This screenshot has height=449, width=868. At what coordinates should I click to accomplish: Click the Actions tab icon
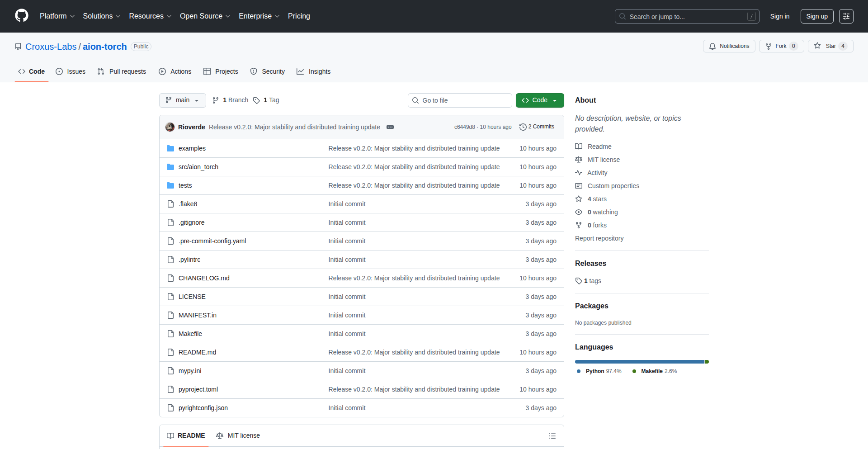(162, 71)
